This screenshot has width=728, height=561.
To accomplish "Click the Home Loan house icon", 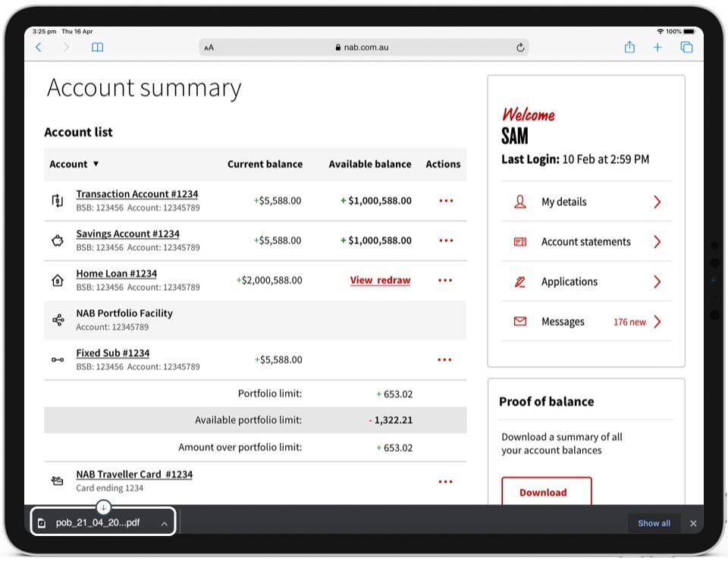I will [58, 280].
